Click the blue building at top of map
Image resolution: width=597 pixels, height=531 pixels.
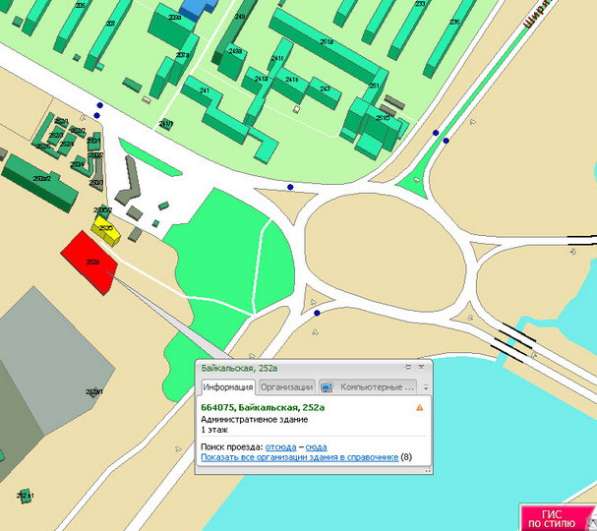point(198,8)
